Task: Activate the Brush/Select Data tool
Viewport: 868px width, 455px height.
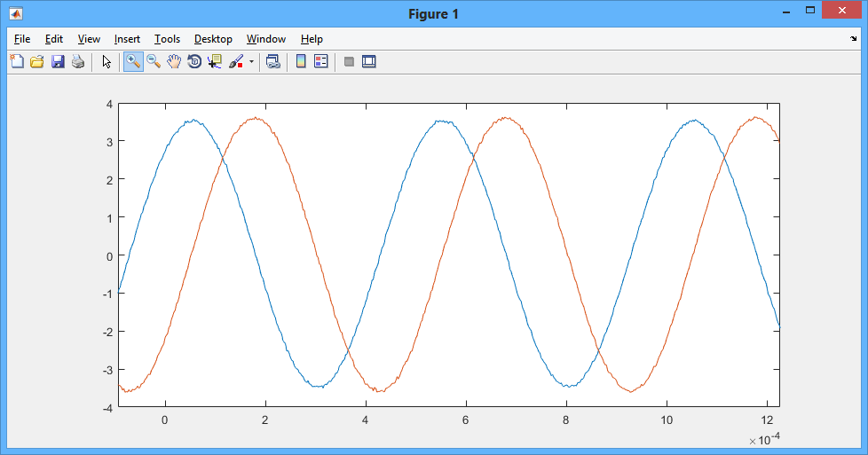Action: [236, 61]
